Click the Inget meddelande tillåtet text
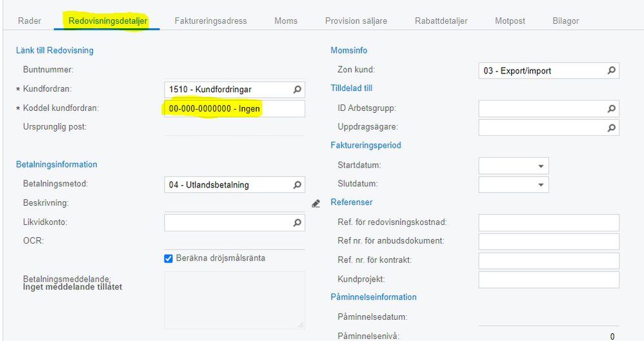 (72, 287)
